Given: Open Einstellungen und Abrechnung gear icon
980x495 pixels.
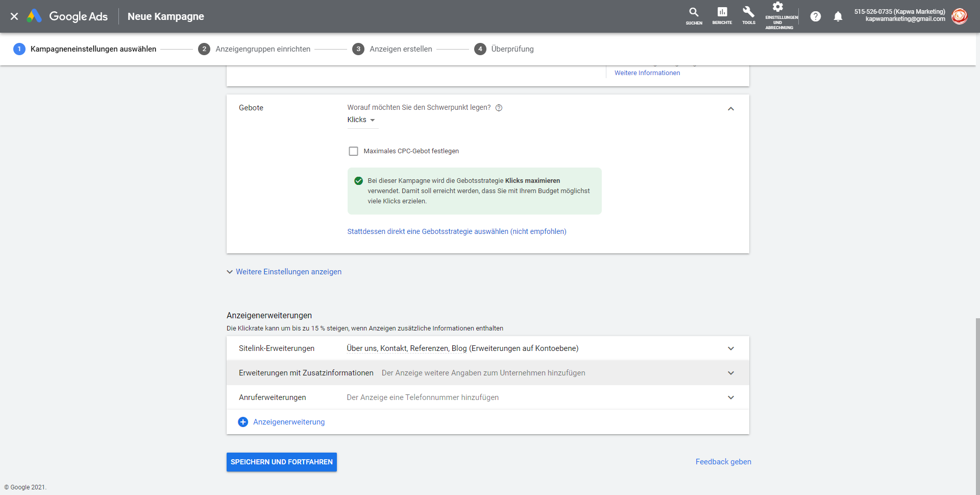Looking at the screenshot, I should 779,16.
